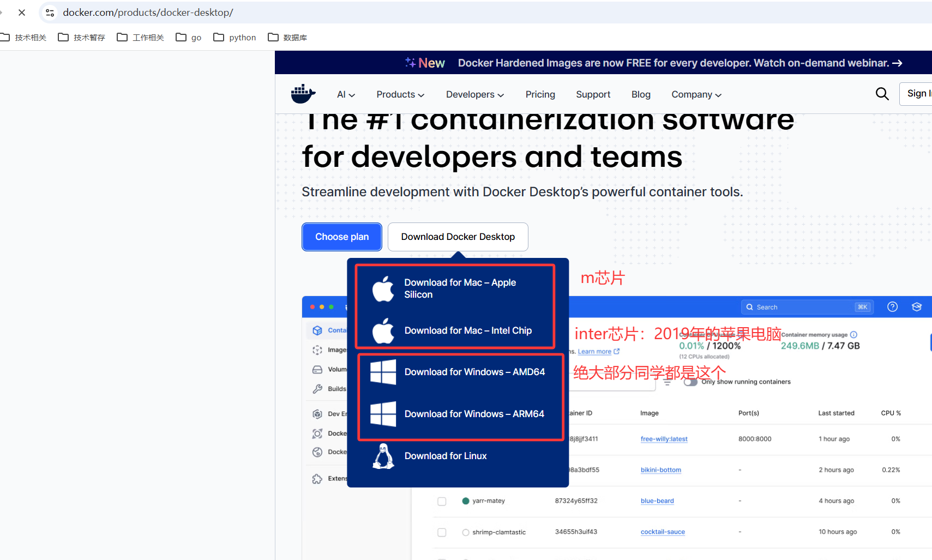932x560 pixels.
Task: Click the "10 hours ago" cell
Action: (838, 532)
